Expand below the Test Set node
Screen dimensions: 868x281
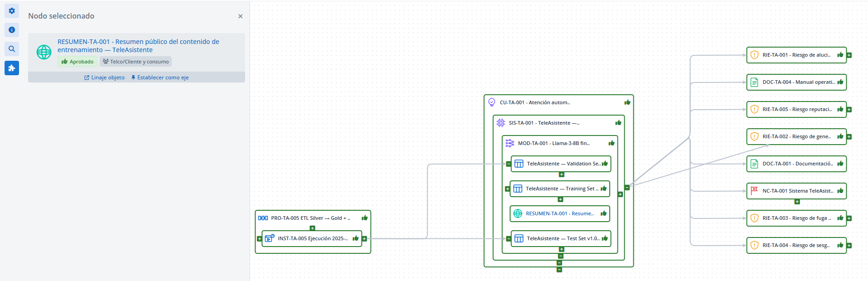click(x=561, y=249)
